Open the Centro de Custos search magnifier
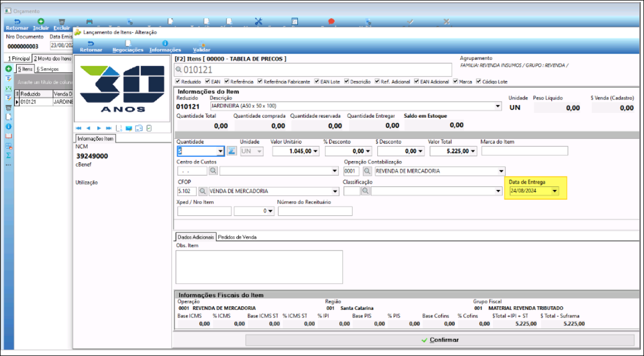 [213, 171]
